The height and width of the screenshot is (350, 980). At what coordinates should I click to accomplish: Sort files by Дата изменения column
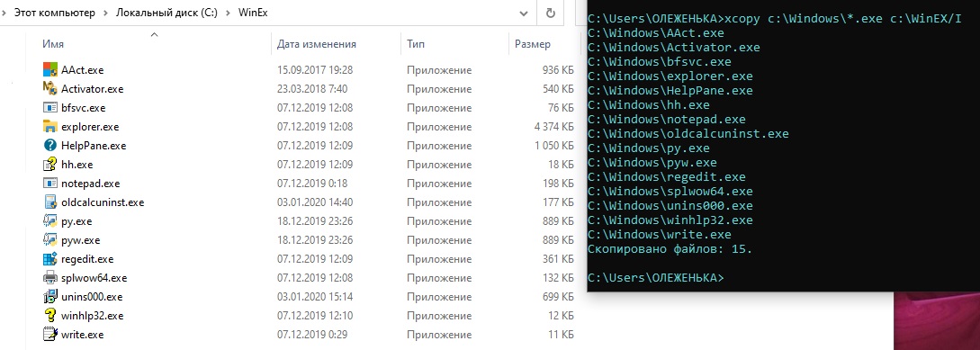pos(316,44)
